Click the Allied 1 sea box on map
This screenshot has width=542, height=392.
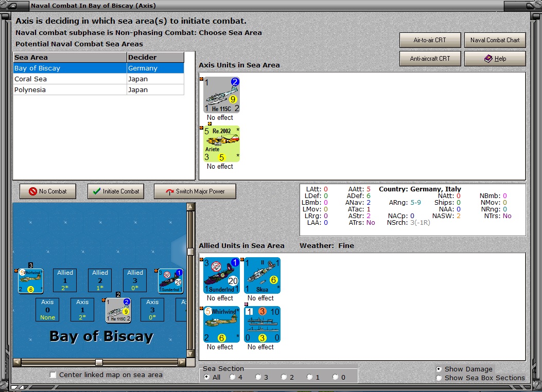(x=65, y=280)
